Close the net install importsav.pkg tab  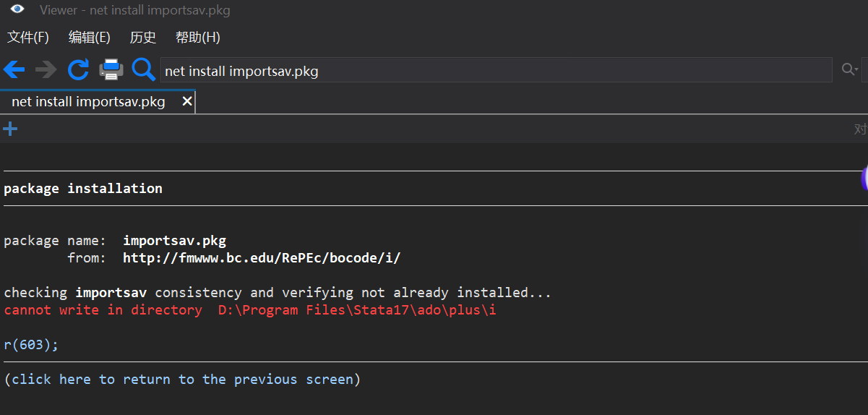tap(186, 101)
